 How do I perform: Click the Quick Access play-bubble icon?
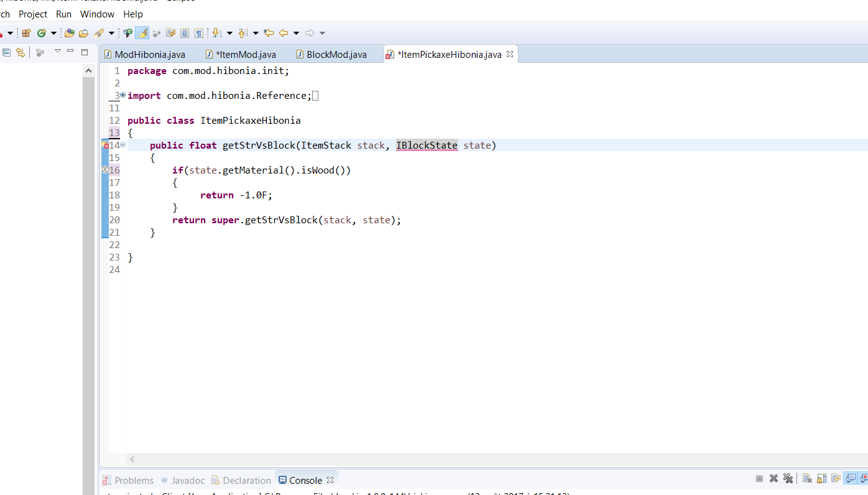[x=127, y=33]
